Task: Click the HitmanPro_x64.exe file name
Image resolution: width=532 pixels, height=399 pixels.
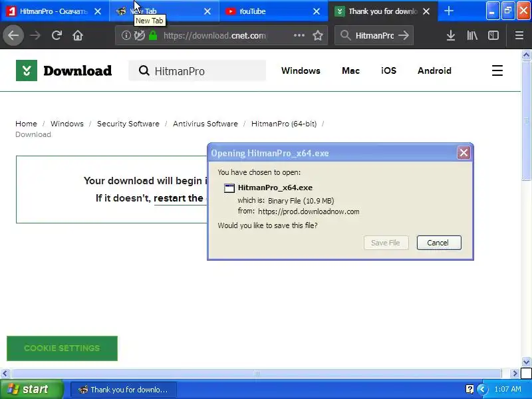Action: click(x=275, y=188)
